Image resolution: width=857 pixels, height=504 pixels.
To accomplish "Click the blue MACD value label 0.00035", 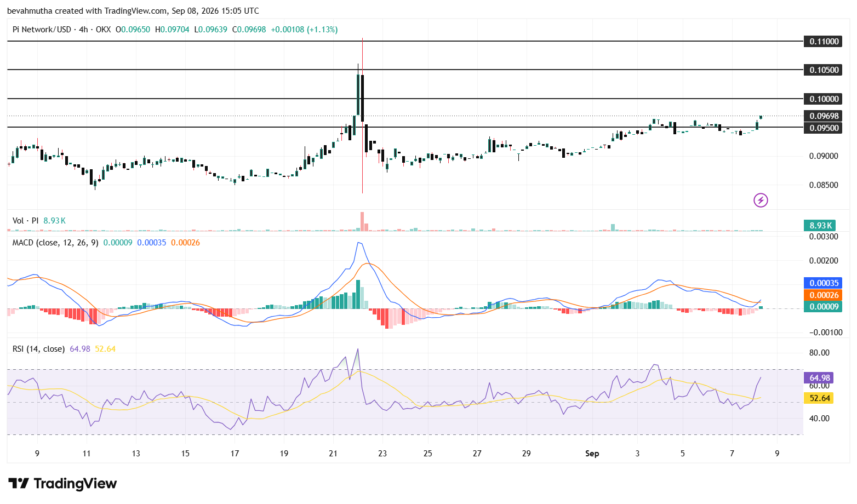I will [x=824, y=283].
